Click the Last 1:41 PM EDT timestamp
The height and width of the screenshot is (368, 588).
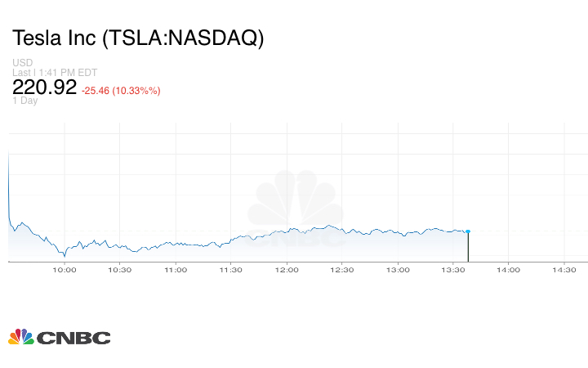tap(55, 73)
